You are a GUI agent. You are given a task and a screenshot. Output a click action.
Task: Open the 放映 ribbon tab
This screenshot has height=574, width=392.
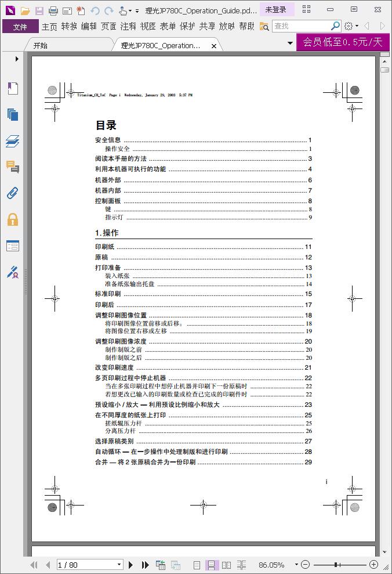pyautogui.click(x=227, y=26)
